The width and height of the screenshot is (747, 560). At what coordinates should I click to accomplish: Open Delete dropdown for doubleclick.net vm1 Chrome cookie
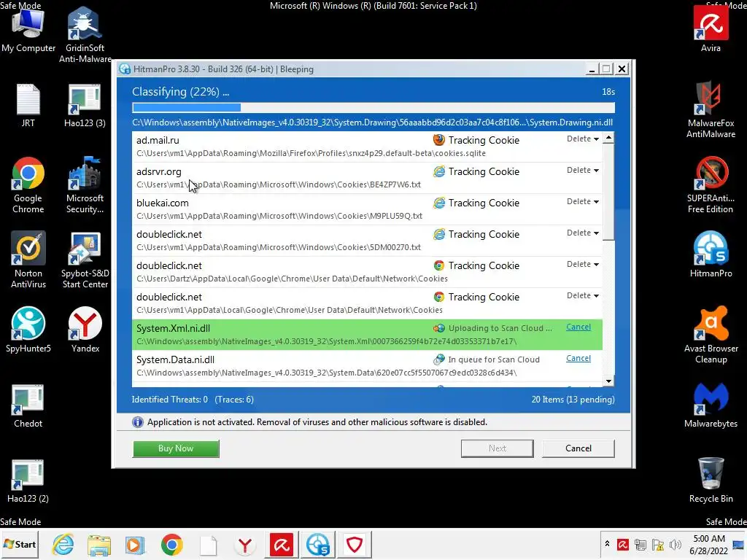(583, 296)
